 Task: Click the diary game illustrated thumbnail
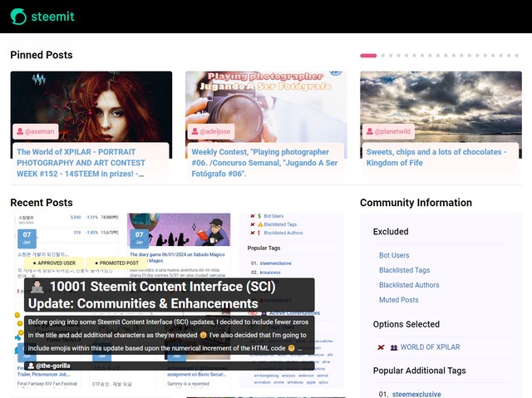pyautogui.click(x=179, y=229)
